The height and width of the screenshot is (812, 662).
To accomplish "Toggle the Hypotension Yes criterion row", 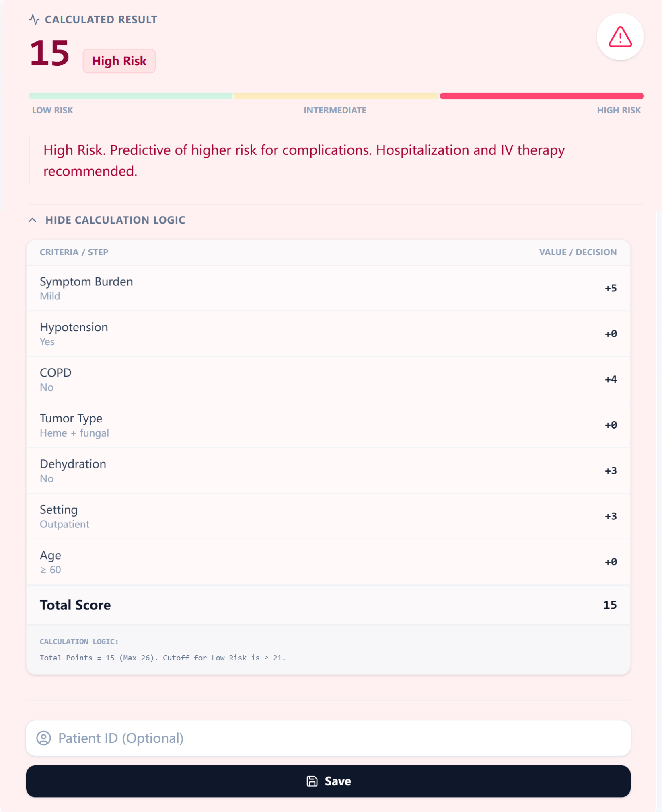I will [329, 334].
